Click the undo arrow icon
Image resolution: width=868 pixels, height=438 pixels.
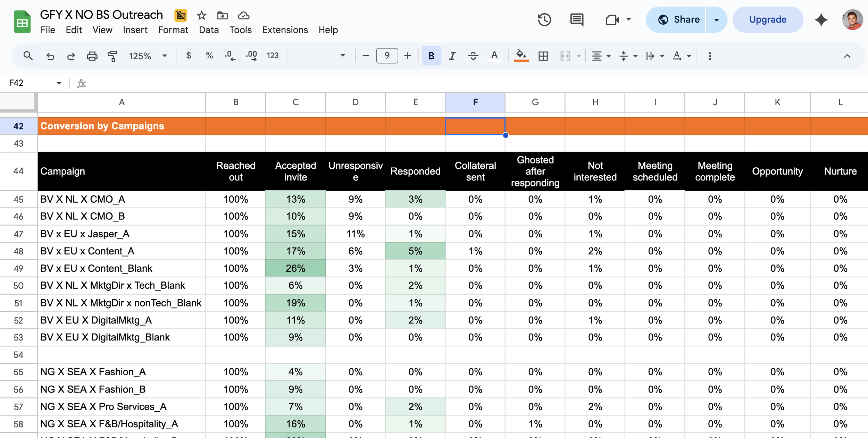[x=50, y=56]
